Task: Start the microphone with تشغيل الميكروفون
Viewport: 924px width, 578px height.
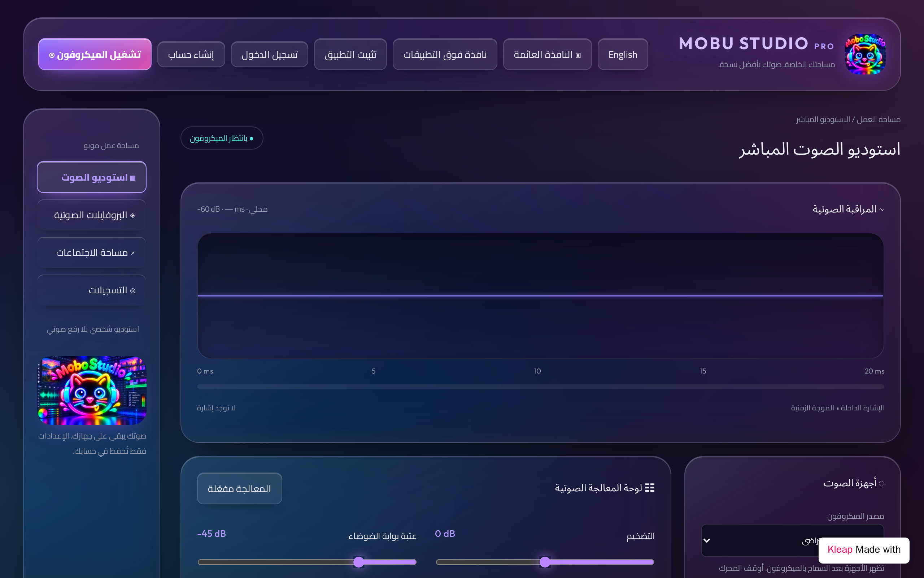Action: tap(95, 54)
